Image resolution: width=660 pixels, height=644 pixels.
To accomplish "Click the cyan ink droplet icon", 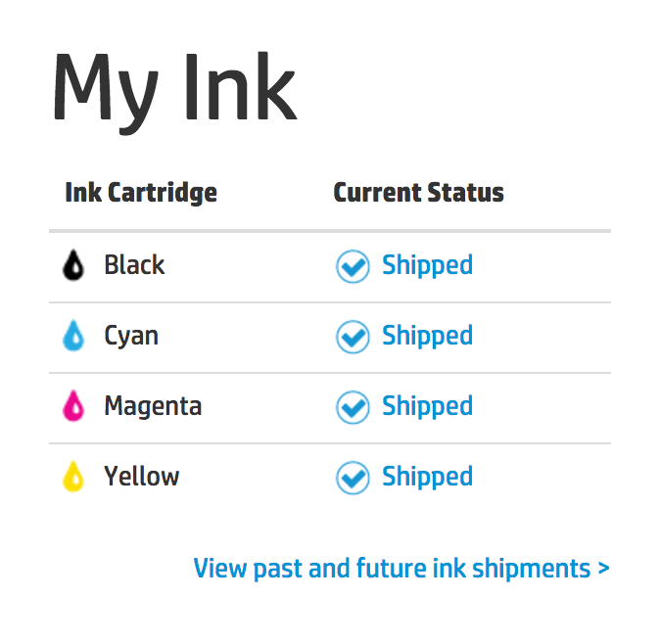I will [73, 336].
